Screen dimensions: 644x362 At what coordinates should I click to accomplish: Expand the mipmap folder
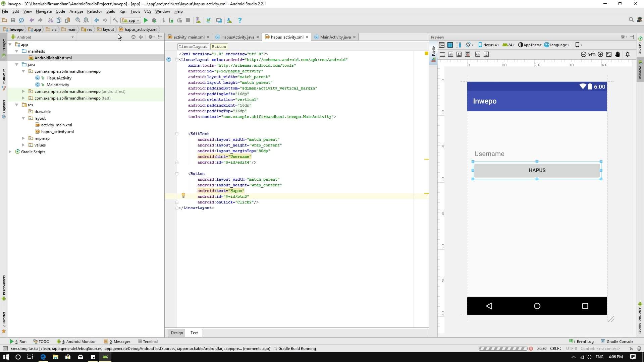tap(23, 138)
